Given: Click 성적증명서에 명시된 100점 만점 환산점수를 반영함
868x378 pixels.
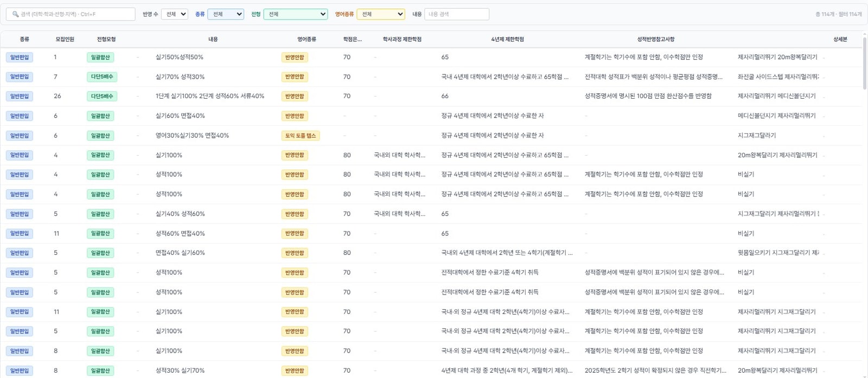Looking at the screenshot, I should [x=648, y=96].
